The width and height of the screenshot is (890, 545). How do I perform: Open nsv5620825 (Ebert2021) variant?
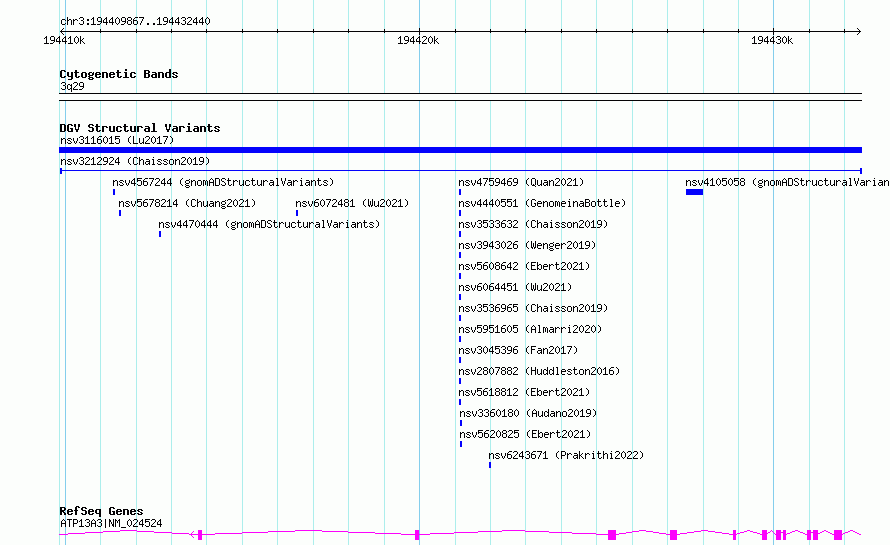pos(526,434)
